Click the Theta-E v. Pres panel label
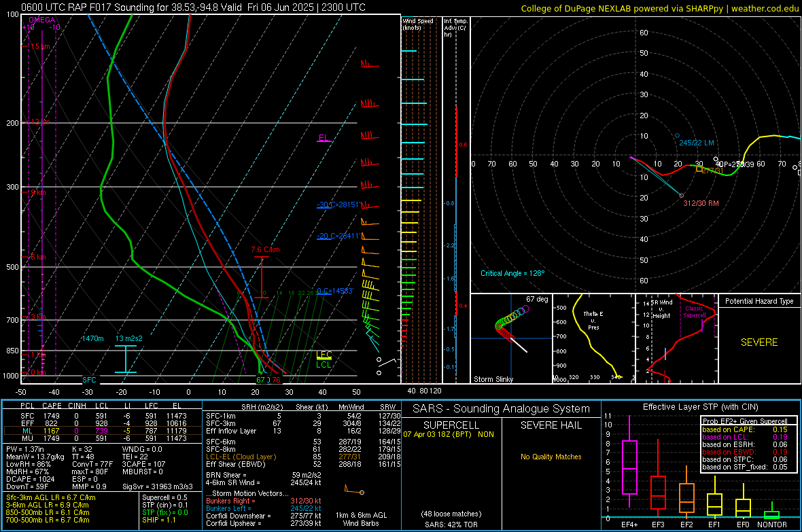The height and width of the screenshot is (532, 802). click(593, 320)
